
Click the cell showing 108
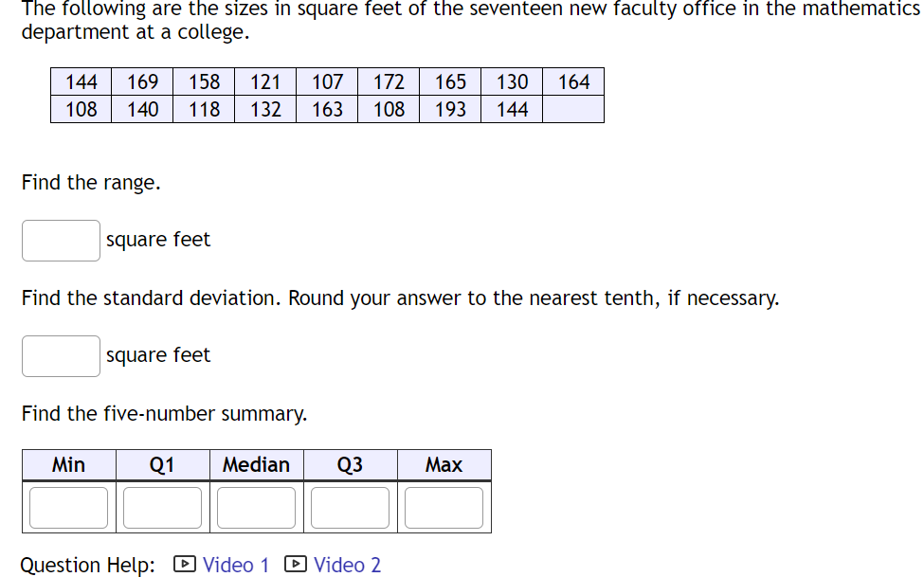point(80,109)
